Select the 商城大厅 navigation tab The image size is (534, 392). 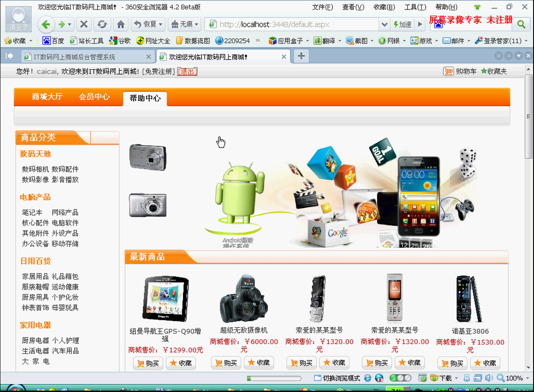pos(47,97)
